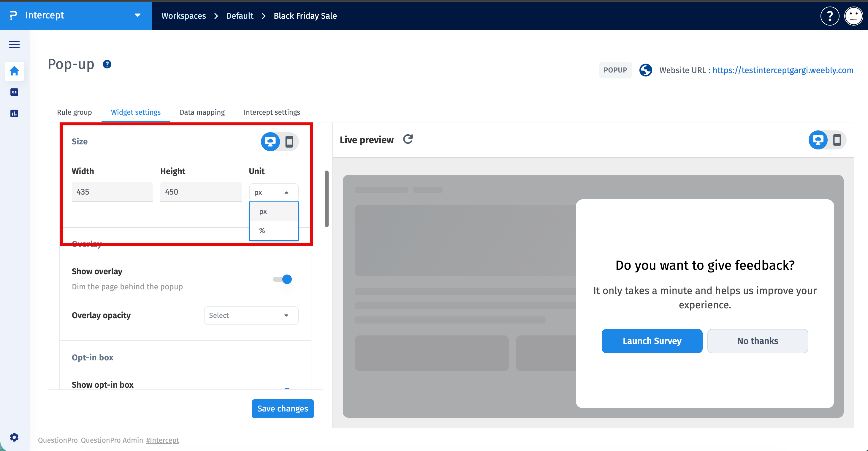Click the 'Show opt-in box' label
Image resolution: width=868 pixels, height=451 pixels.
click(102, 384)
